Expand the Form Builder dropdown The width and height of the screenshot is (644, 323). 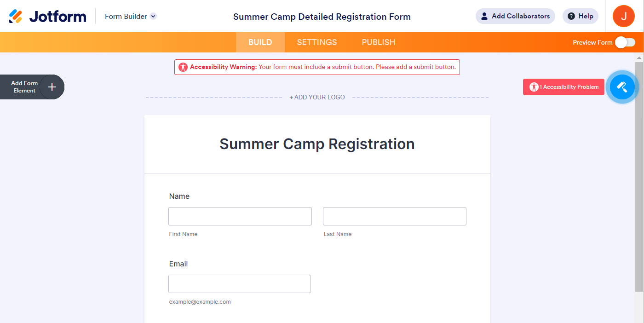pos(153,17)
